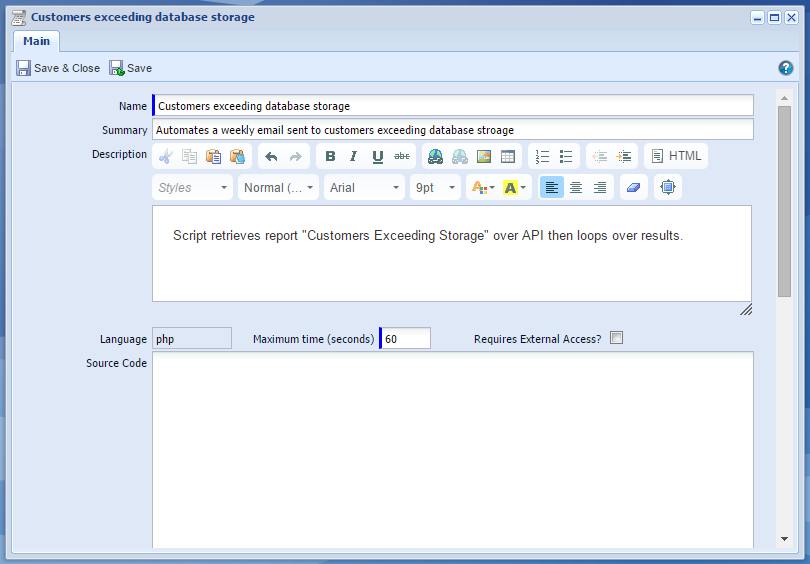The image size is (810, 564).
Task: Check Requires External Access checkbox
Action: (x=616, y=338)
